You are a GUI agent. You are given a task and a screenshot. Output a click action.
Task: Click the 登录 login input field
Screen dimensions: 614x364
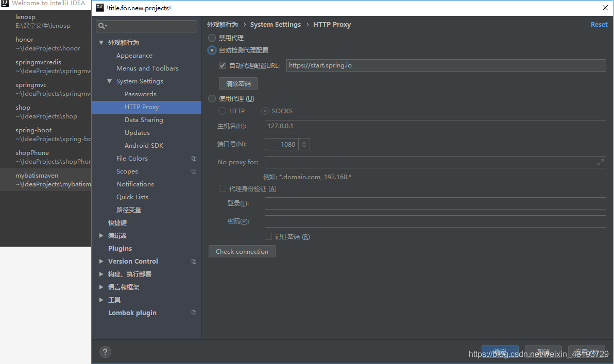coord(435,203)
